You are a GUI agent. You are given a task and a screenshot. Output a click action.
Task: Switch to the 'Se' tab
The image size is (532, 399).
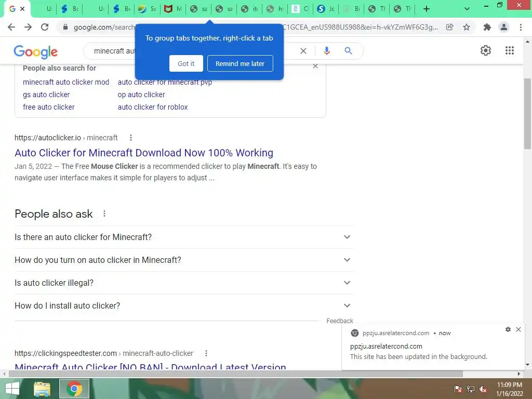coord(147,9)
